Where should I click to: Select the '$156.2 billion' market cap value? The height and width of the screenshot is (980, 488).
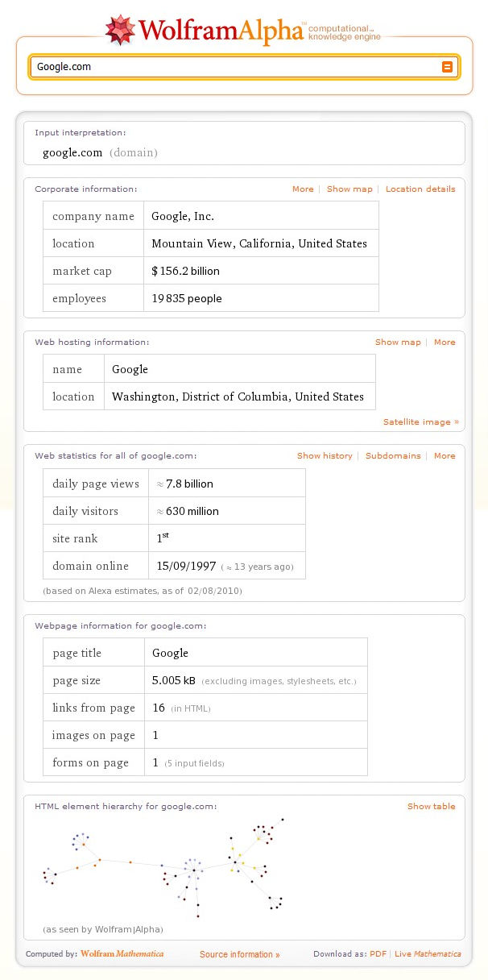186,271
